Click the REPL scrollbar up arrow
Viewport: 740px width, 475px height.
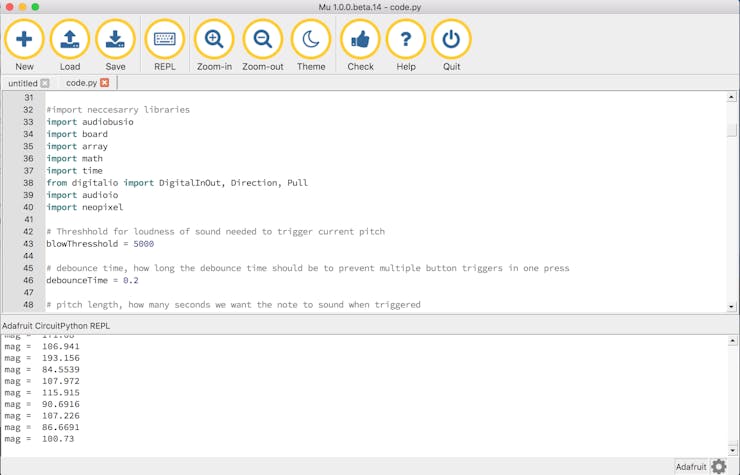click(x=732, y=340)
